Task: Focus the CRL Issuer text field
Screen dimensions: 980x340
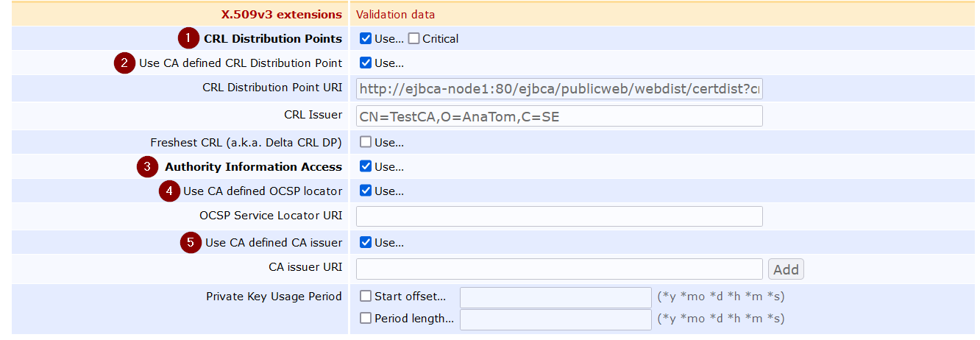Action: (x=559, y=116)
